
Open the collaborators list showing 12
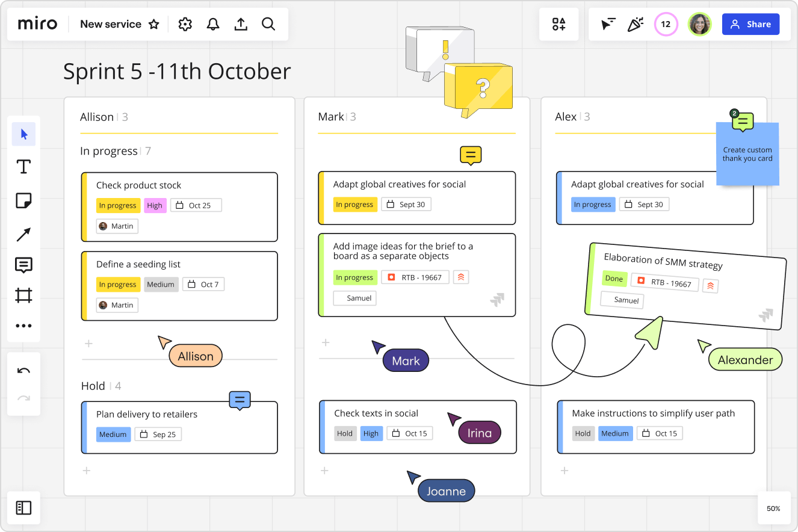pyautogui.click(x=666, y=24)
